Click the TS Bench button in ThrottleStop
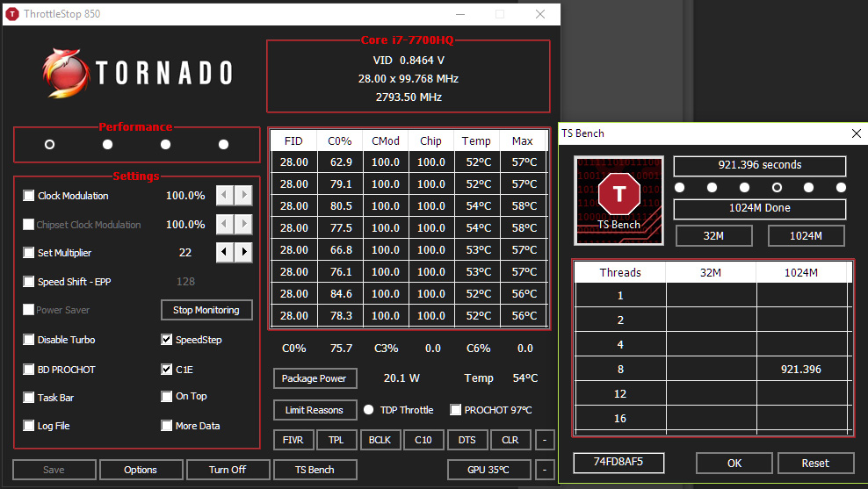Image resolution: width=868 pixels, height=489 pixels. (x=315, y=470)
